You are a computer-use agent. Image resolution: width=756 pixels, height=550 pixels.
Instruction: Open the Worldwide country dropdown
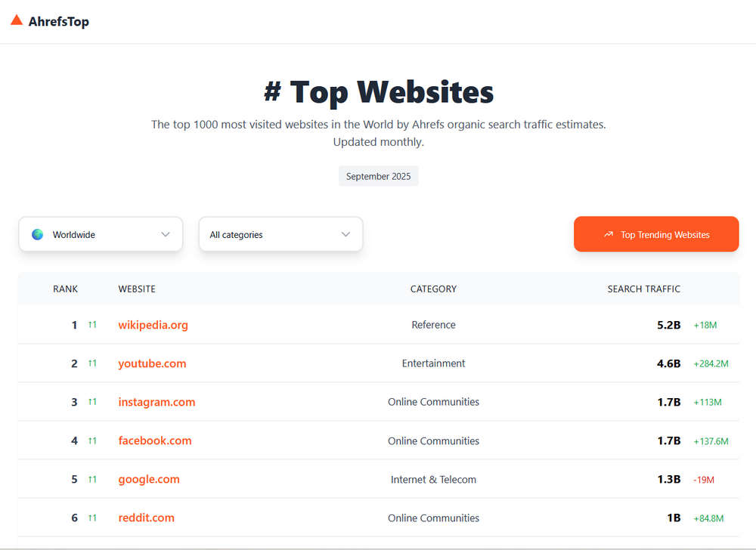[101, 234]
